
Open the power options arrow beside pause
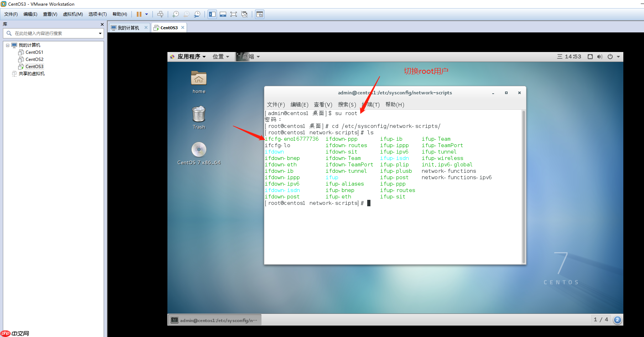point(146,14)
